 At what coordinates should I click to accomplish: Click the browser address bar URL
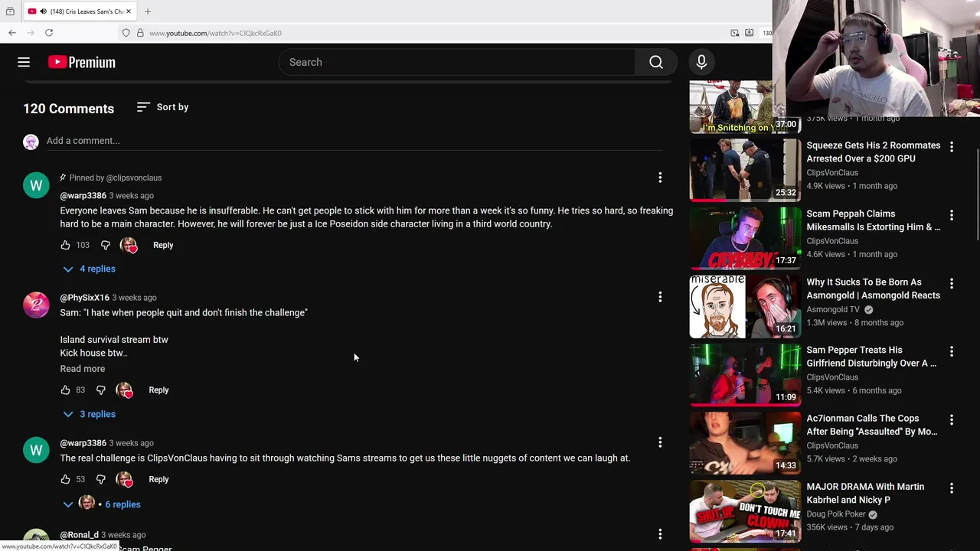pos(215,33)
